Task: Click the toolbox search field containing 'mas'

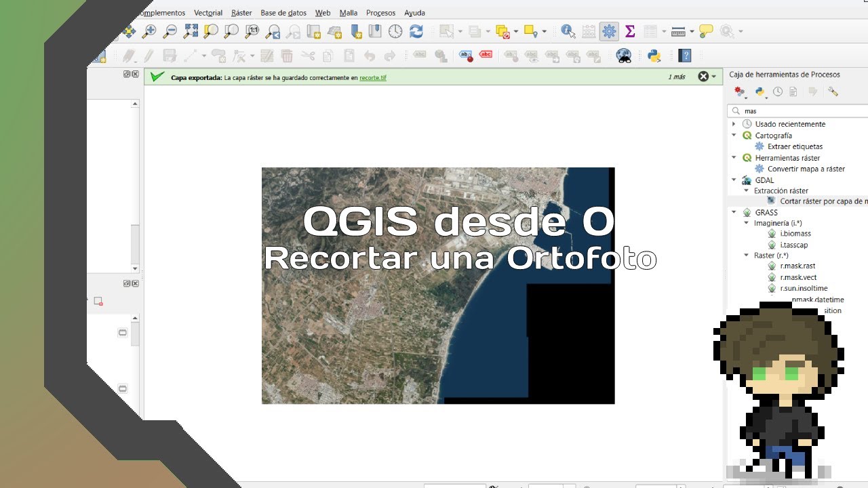Action: pyautogui.click(x=797, y=110)
